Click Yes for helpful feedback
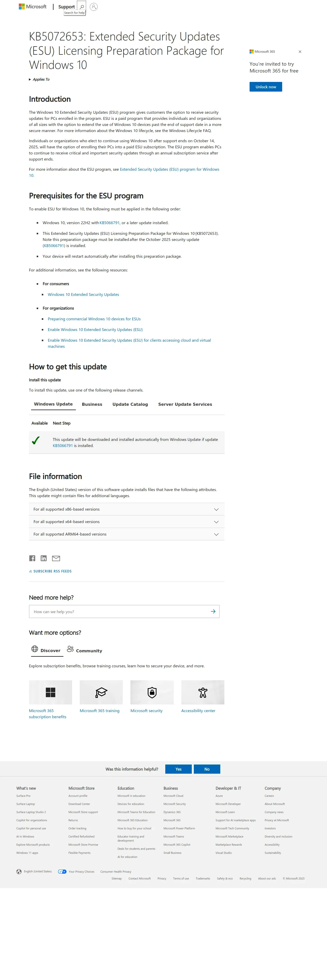The width and height of the screenshot is (327, 980). (x=178, y=769)
